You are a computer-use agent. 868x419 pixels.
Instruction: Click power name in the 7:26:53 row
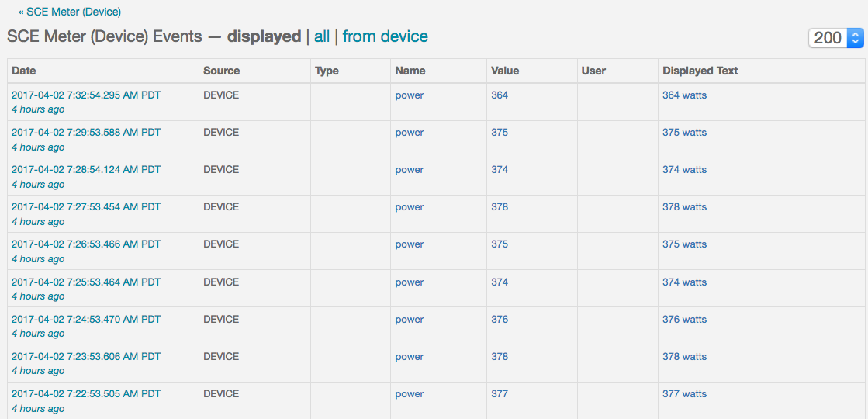pos(409,244)
